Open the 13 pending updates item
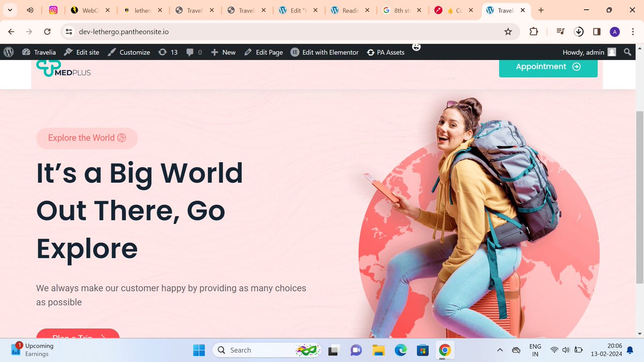Viewport: 644px width, 362px height. pos(167,52)
